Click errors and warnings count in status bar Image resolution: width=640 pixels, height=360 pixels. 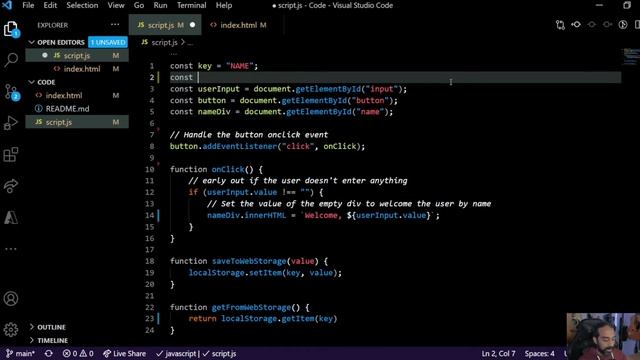(x=78, y=353)
